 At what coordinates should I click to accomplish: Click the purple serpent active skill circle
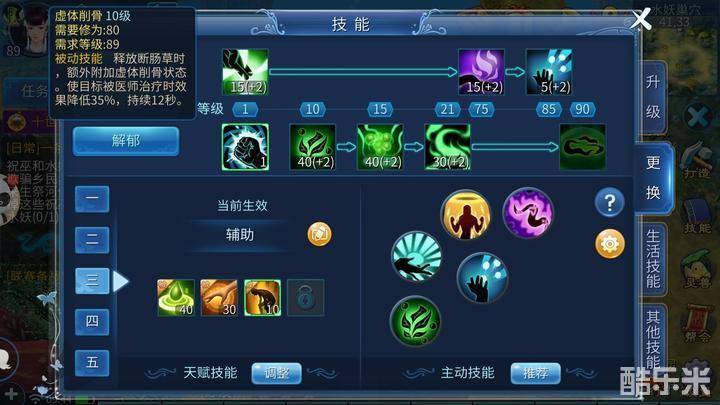tap(528, 213)
